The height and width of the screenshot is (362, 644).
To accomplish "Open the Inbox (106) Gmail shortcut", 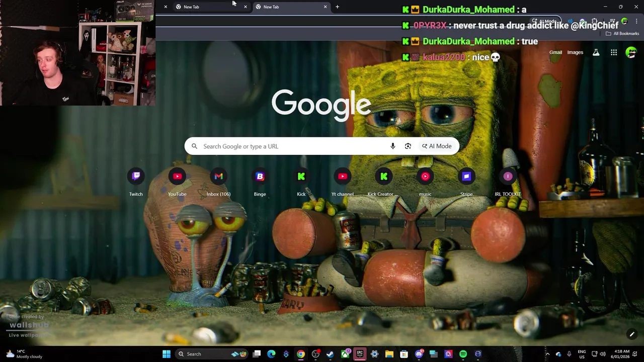I will coord(218,183).
